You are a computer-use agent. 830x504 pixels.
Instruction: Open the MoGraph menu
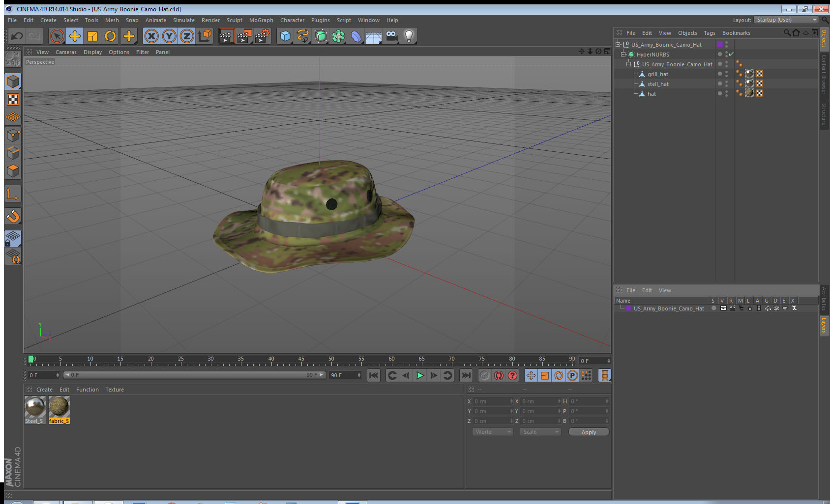click(x=261, y=20)
